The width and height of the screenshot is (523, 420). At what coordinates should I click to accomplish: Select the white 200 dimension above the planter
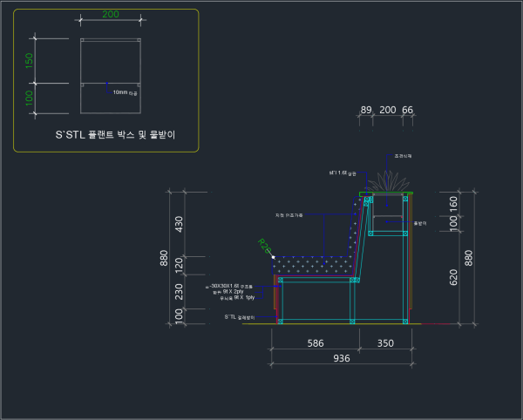[387, 111]
